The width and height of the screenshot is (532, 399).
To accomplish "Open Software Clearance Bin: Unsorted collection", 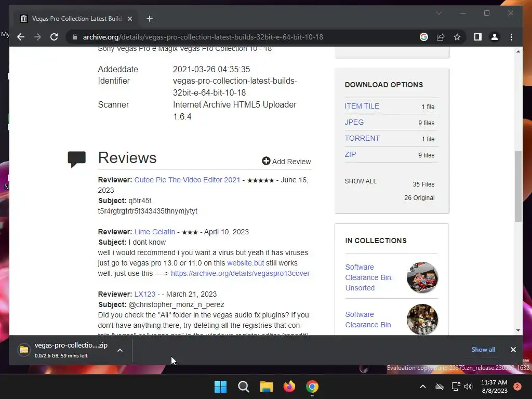I will click(369, 277).
